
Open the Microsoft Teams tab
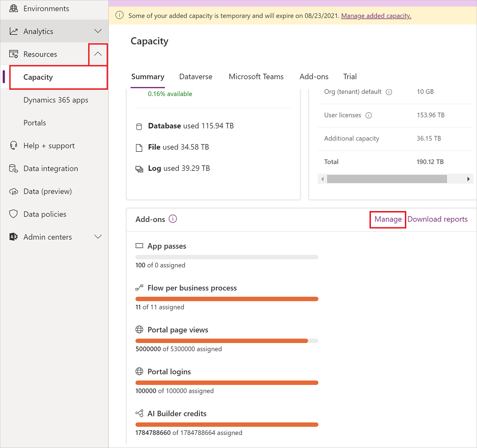(x=256, y=77)
